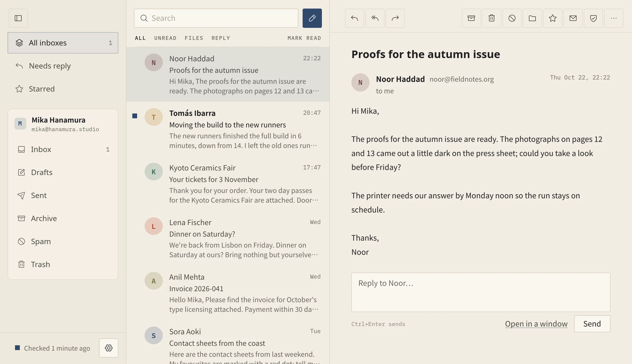
Task: Open the Inbox folder
Action: tap(63, 149)
